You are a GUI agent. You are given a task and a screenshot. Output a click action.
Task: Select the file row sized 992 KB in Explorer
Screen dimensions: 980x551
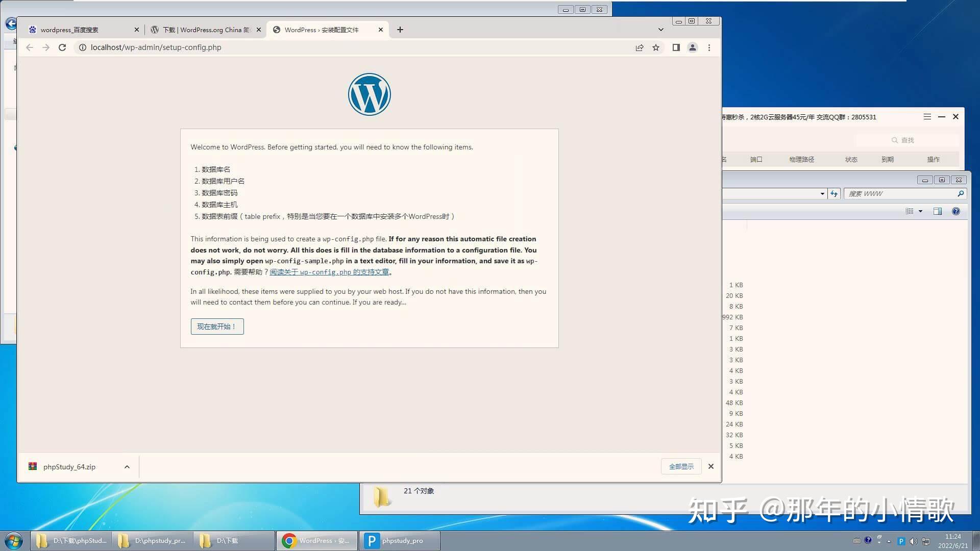click(733, 317)
